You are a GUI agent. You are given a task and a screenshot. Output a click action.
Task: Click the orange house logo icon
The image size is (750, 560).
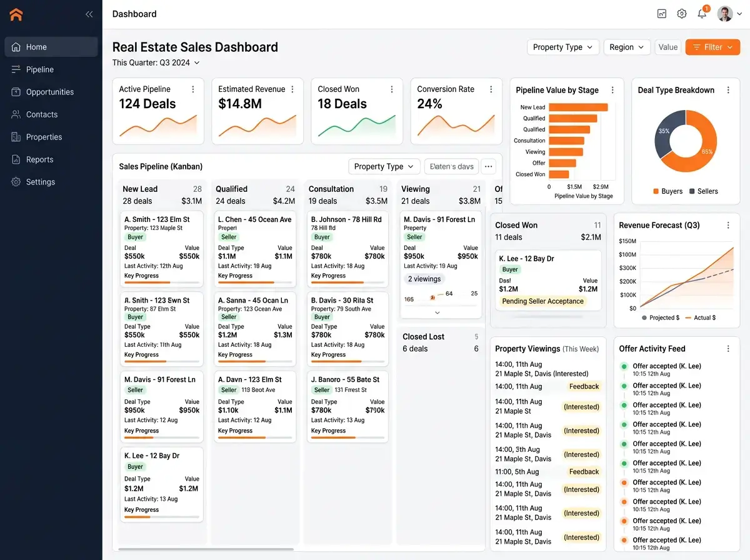(16, 14)
